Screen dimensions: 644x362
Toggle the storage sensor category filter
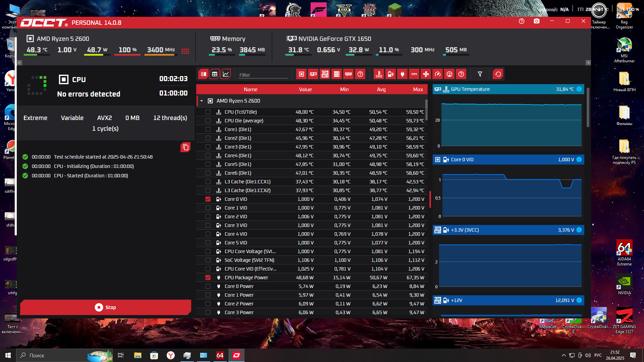[x=337, y=74]
